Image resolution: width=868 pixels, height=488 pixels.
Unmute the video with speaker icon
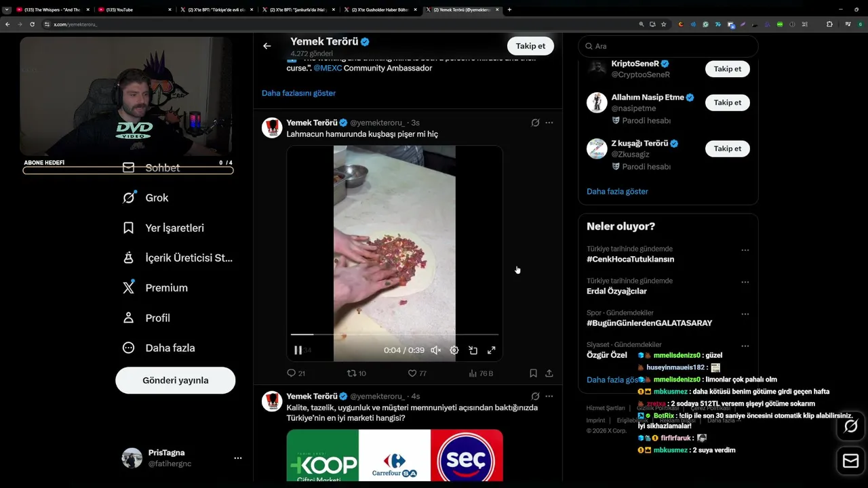(x=436, y=350)
